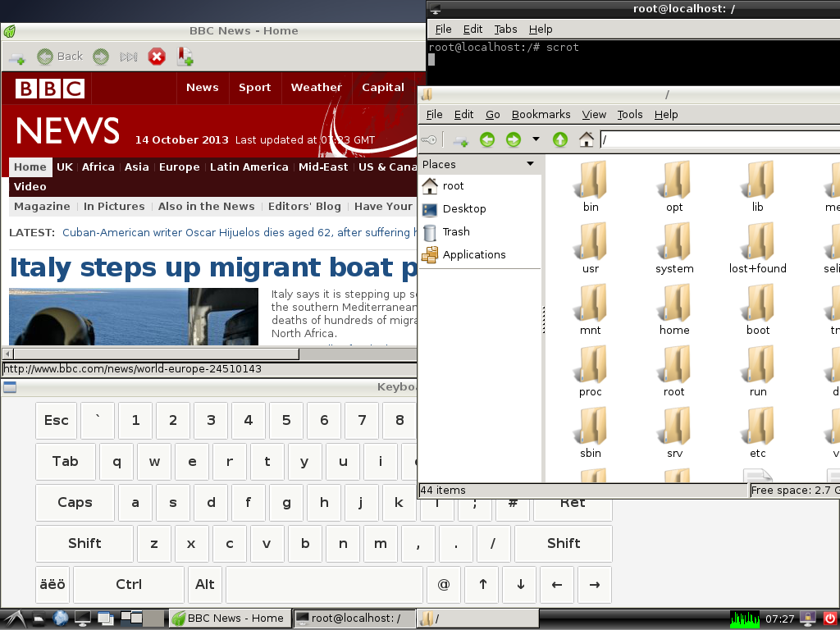
Task: Switch to root@localhost terminal taskbar button
Action: tap(354, 619)
